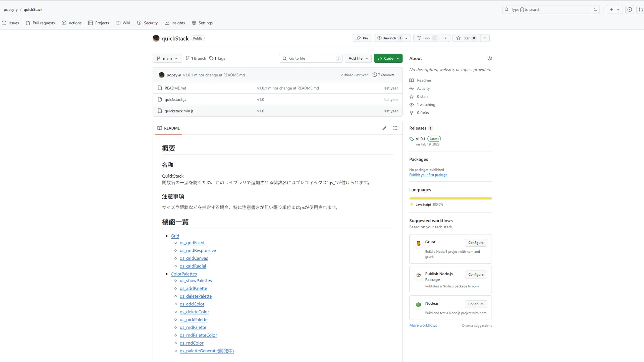644x362 pixels.
Task: Open the watch notification options dropdown
Action: [x=406, y=38]
